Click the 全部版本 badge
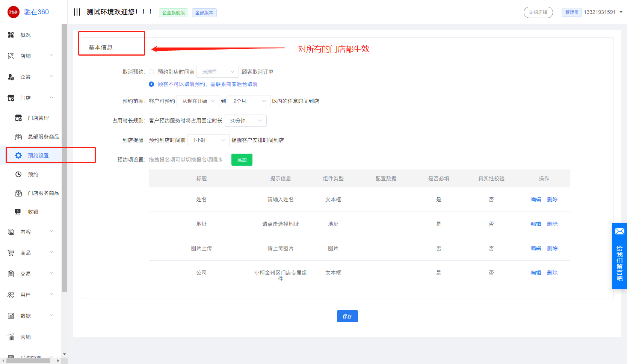Viewport: 627px width, 364px height. point(204,13)
